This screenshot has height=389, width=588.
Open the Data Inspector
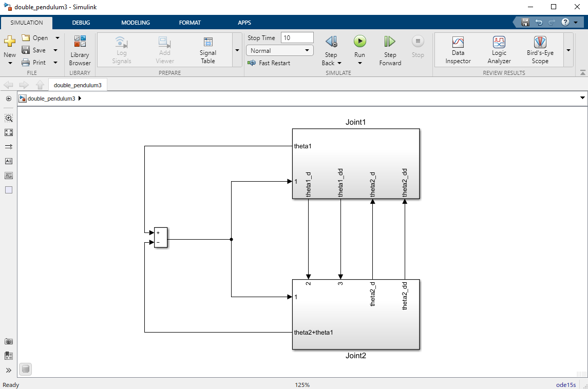(x=458, y=51)
